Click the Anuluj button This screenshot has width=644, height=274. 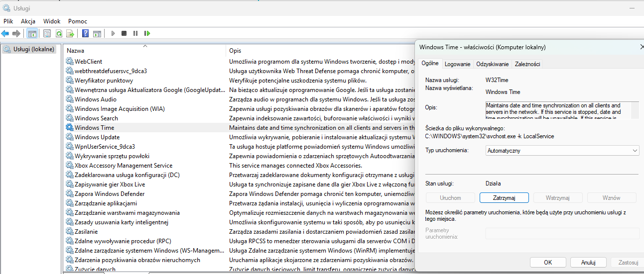[x=588, y=263]
